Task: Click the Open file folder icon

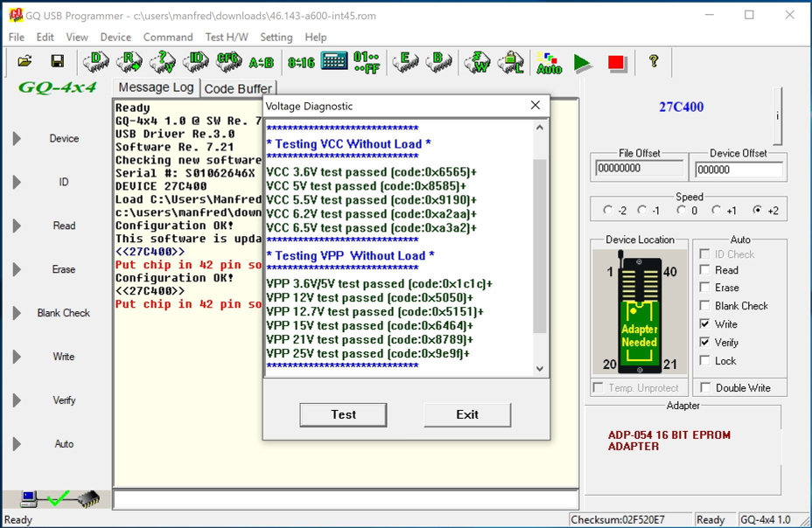Action: 24,61
